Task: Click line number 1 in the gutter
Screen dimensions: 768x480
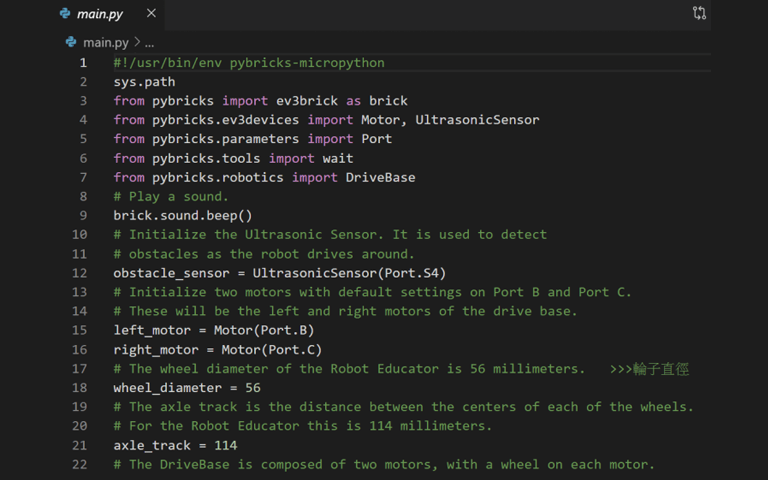Action: click(83, 63)
